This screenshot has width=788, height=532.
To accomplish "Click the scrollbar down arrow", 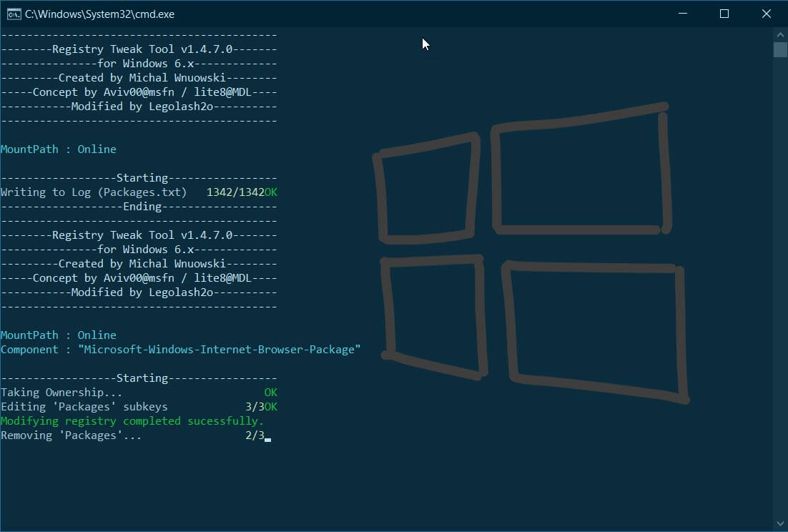I will click(780, 524).
